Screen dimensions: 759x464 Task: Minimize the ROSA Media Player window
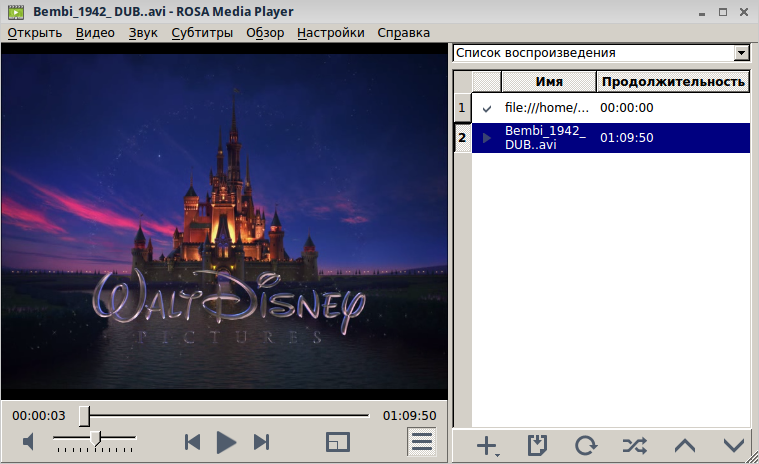[702, 13]
